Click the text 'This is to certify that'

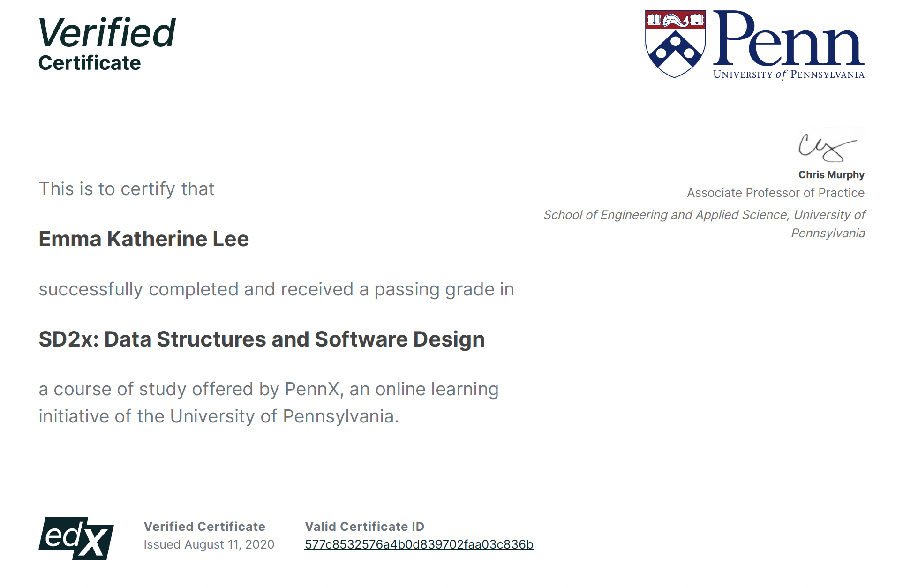point(126,189)
